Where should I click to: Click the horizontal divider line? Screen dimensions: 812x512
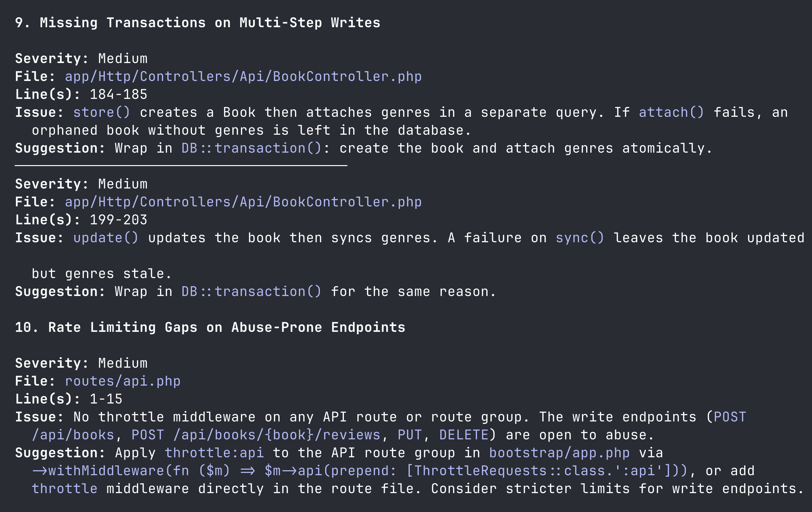coord(181,166)
